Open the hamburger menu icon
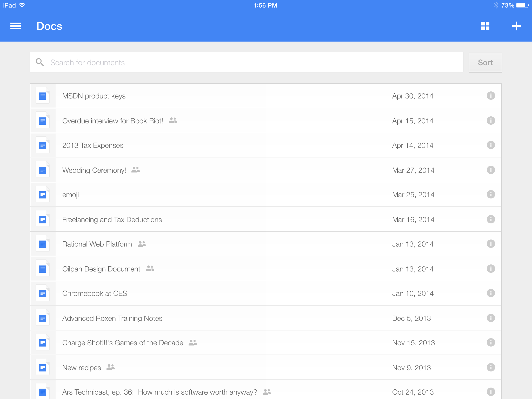 [x=16, y=26]
